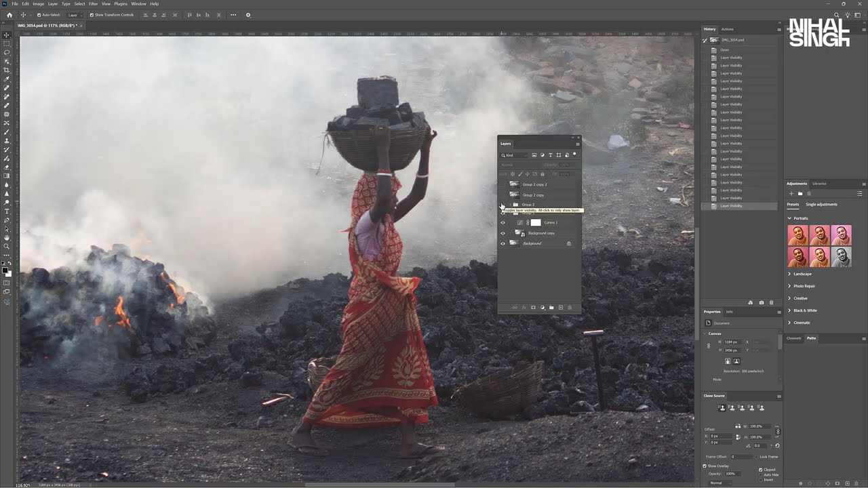Click canvas width W field in Properties
868x488 pixels.
point(734,342)
